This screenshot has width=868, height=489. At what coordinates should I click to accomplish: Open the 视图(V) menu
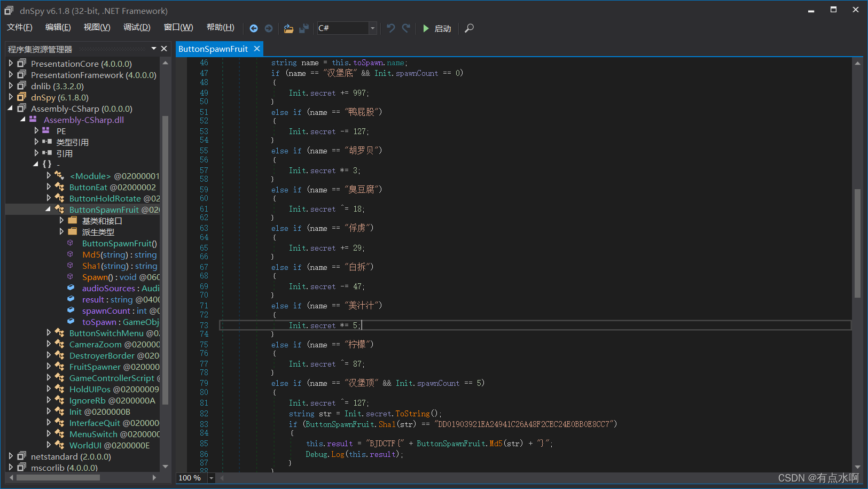[97, 27]
